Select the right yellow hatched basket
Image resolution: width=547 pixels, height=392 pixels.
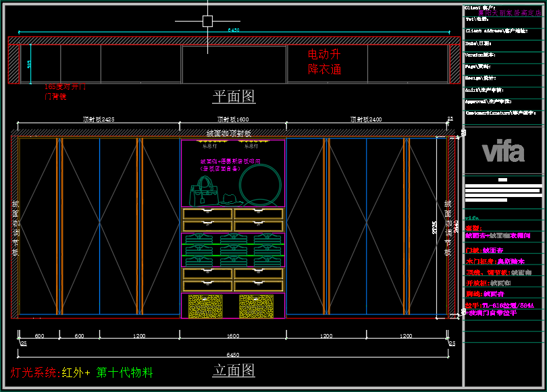coord(257,306)
